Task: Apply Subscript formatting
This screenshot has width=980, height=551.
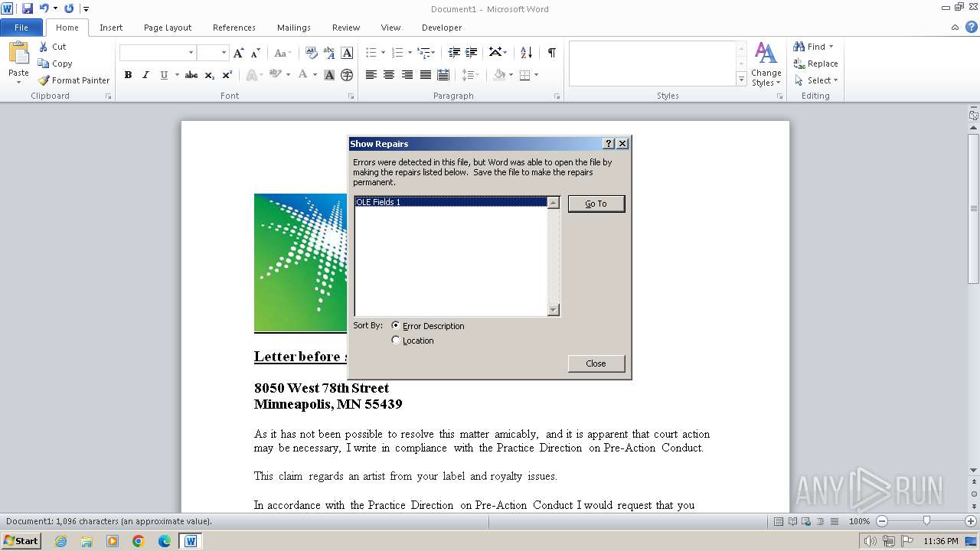Action: (x=210, y=75)
